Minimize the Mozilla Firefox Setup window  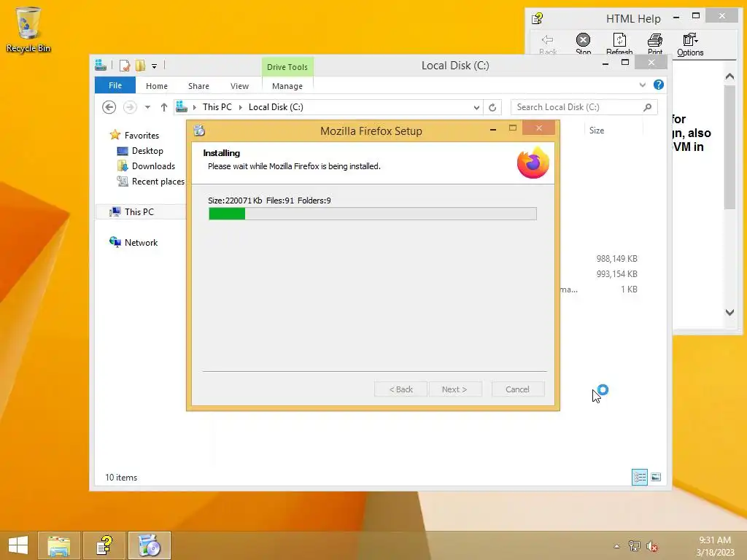point(493,129)
